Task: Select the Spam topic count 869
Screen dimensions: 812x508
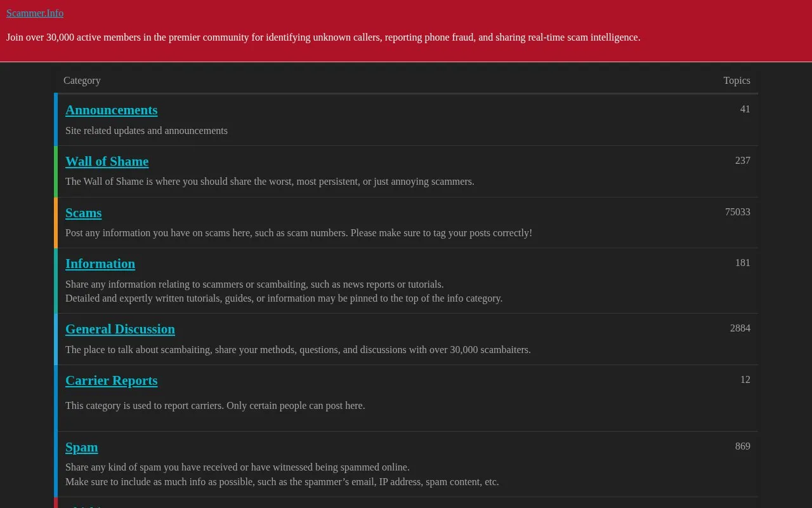Action: [x=742, y=446]
